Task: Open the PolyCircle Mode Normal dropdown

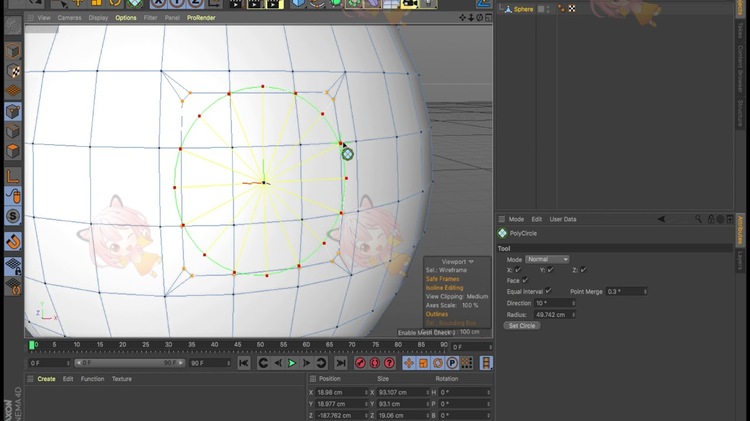Action: click(x=547, y=259)
